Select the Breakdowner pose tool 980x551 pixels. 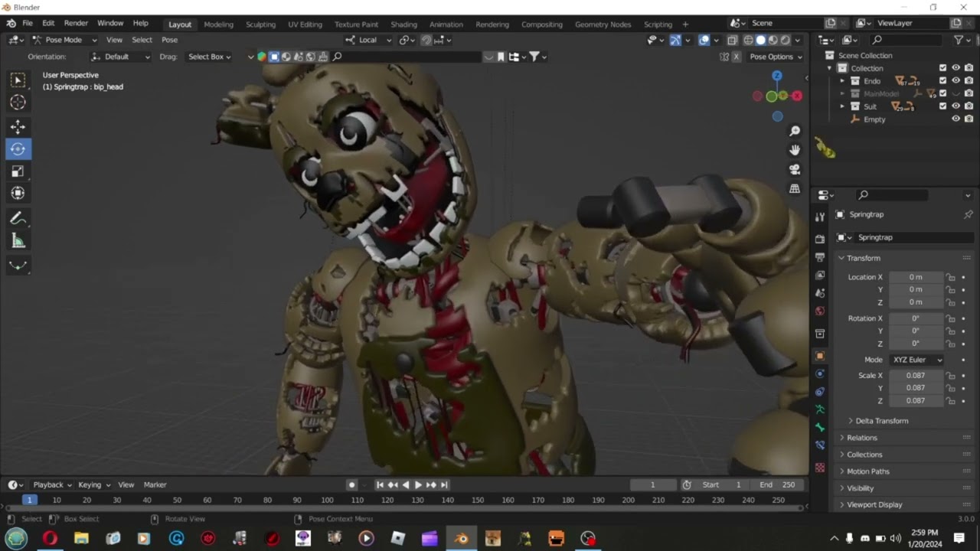(x=18, y=266)
